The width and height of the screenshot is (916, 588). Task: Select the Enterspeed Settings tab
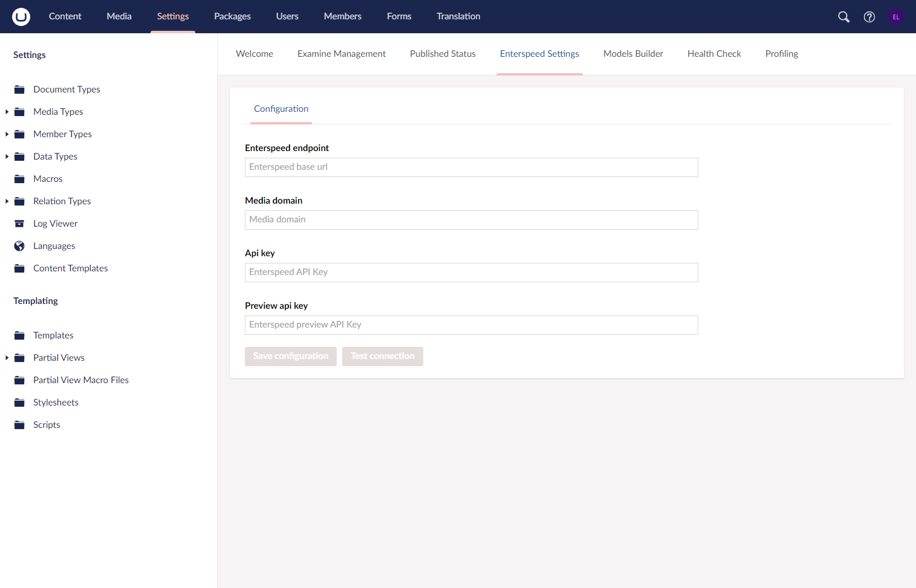click(x=539, y=54)
